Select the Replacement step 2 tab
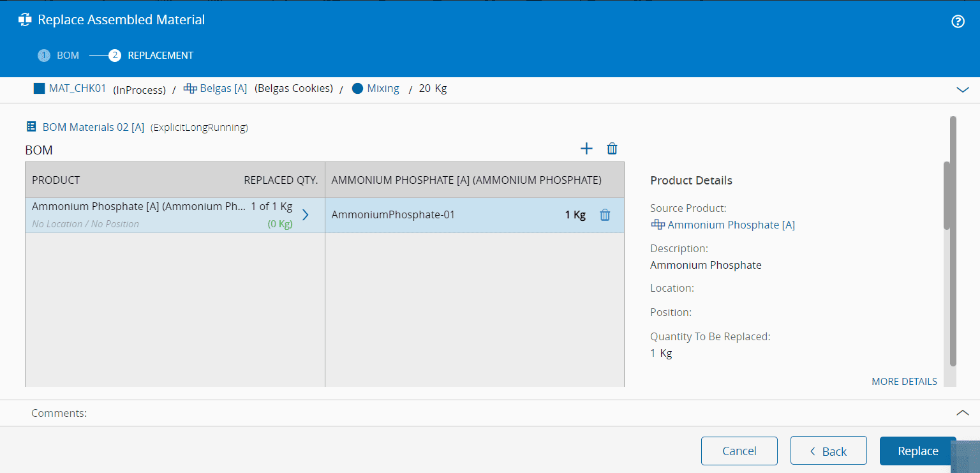 (152, 56)
